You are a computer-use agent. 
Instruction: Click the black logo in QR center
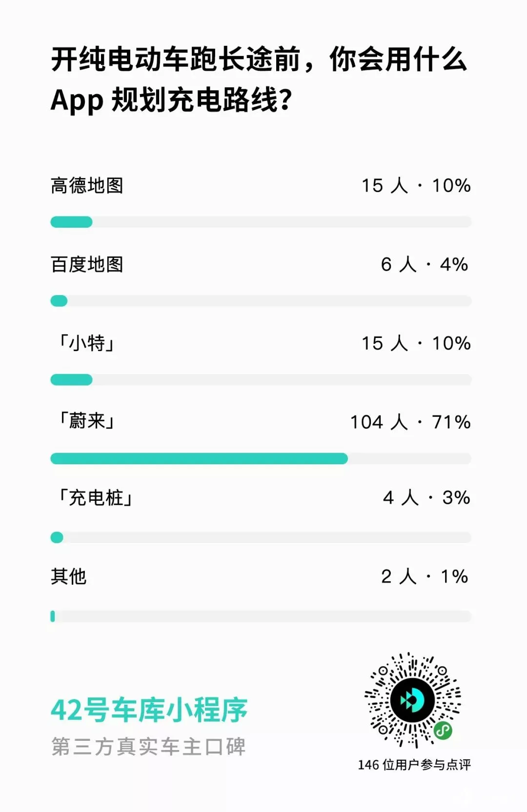pyautogui.click(x=412, y=700)
